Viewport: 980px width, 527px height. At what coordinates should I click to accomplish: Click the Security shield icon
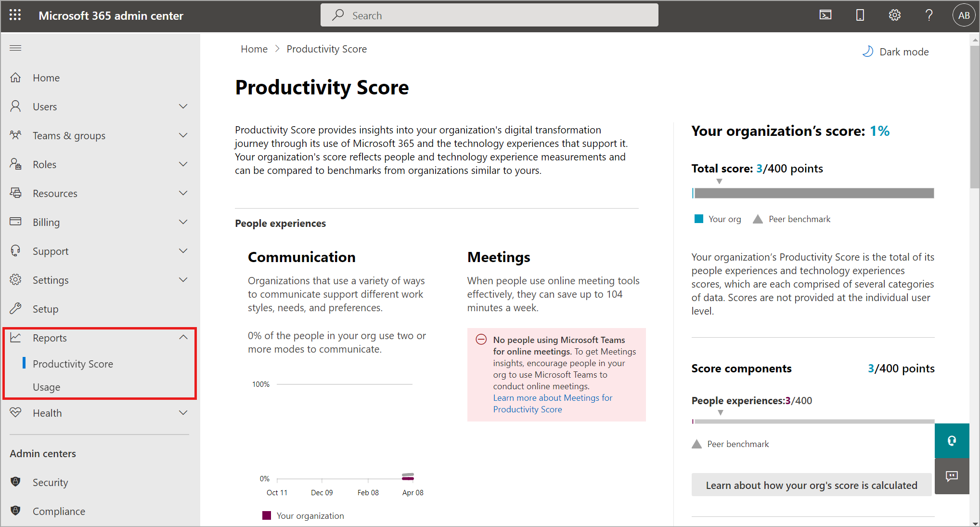click(15, 482)
